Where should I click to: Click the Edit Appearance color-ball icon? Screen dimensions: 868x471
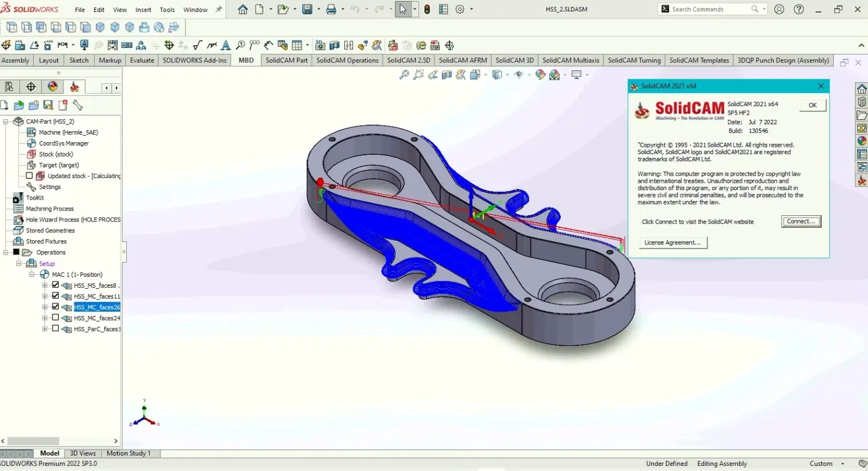pos(540,75)
